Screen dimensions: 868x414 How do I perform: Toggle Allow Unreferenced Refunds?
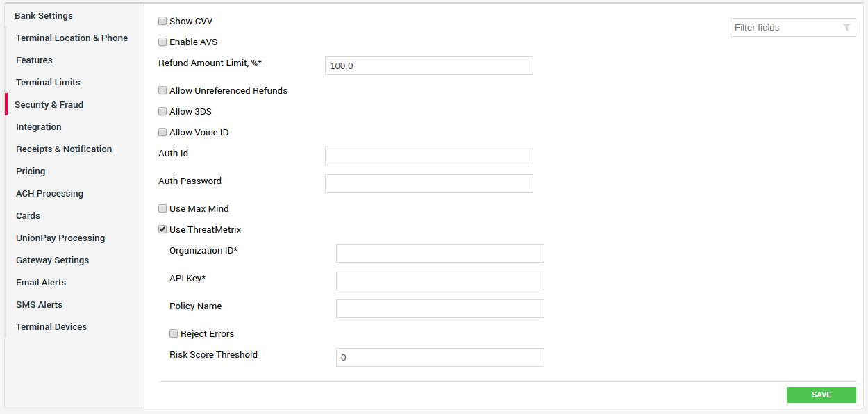162,90
